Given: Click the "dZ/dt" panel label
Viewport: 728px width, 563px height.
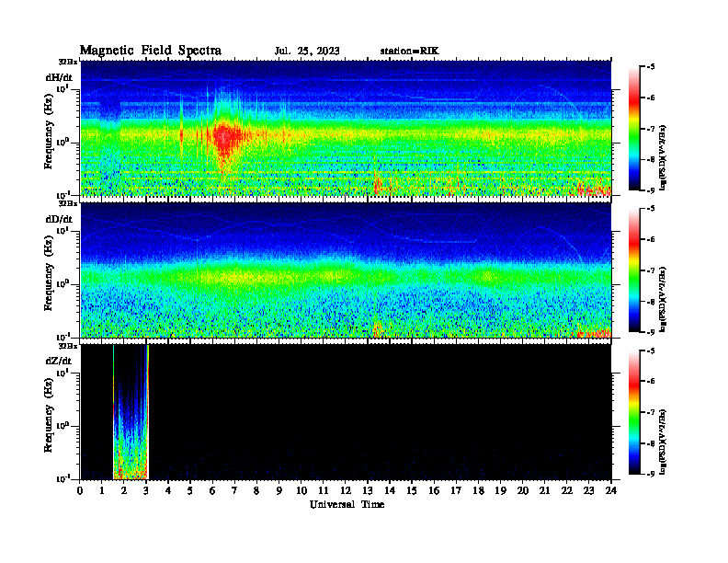Looking at the screenshot, I should (59, 361).
